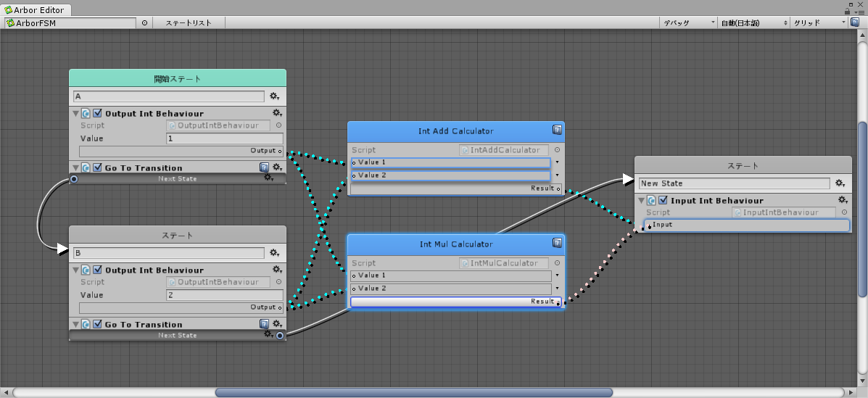
Task: Click help icon on Int Mul Calculator
Action: tap(557, 244)
